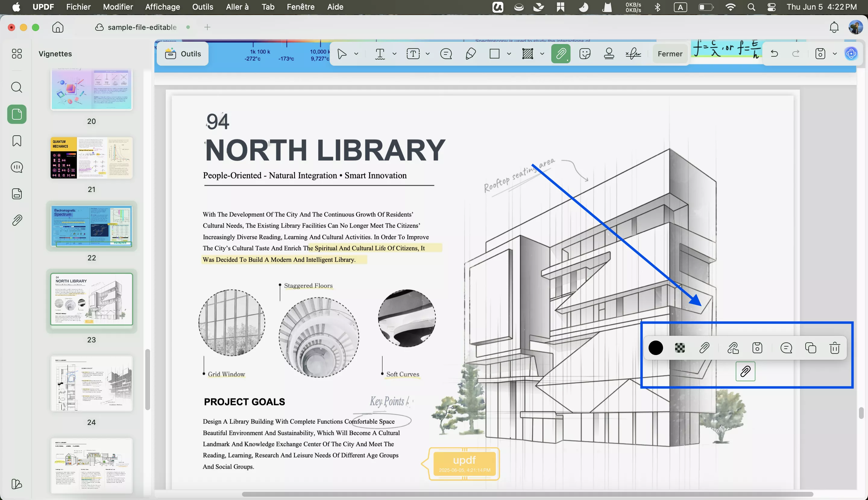Redo the last action

click(x=796, y=54)
